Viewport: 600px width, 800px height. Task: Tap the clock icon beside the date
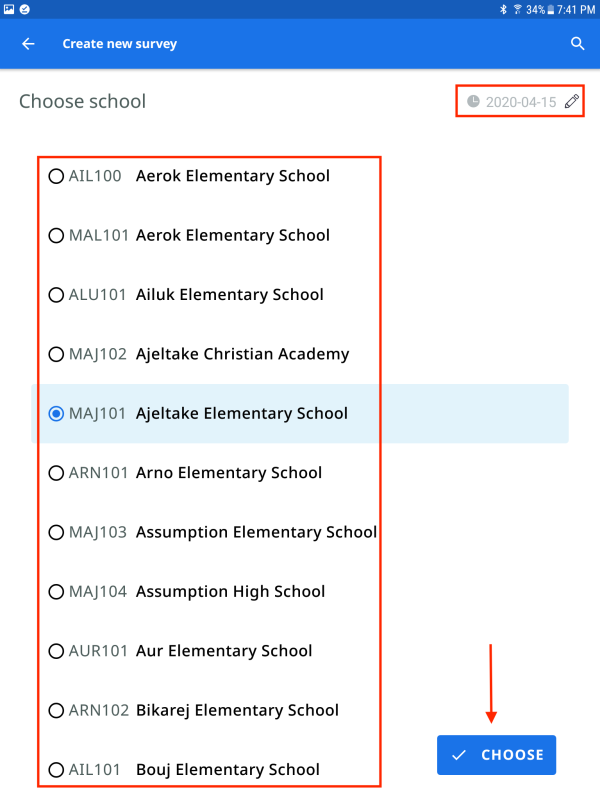(473, 101)
